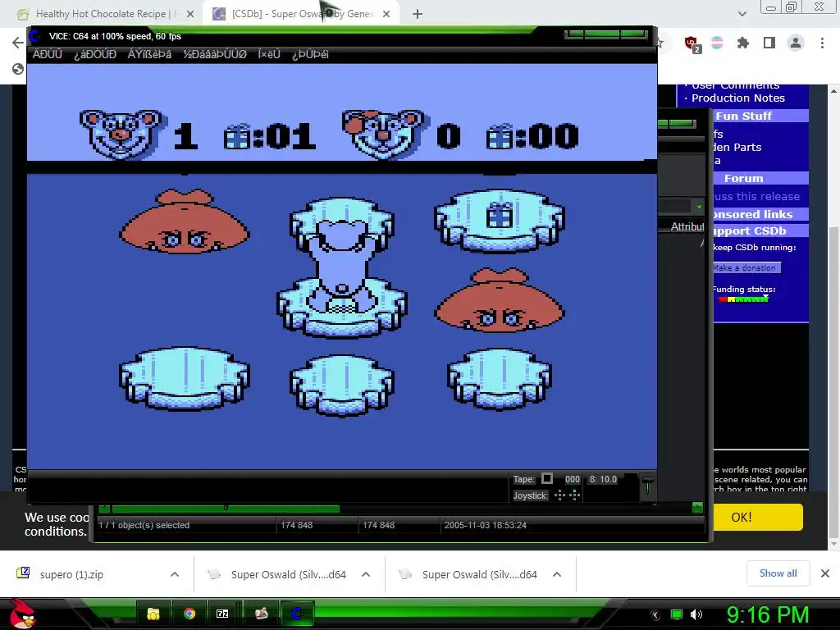Click the CSDb funding status bar
Image resolution: width=840 pixels, height=630 pixels.
[743, 299]
